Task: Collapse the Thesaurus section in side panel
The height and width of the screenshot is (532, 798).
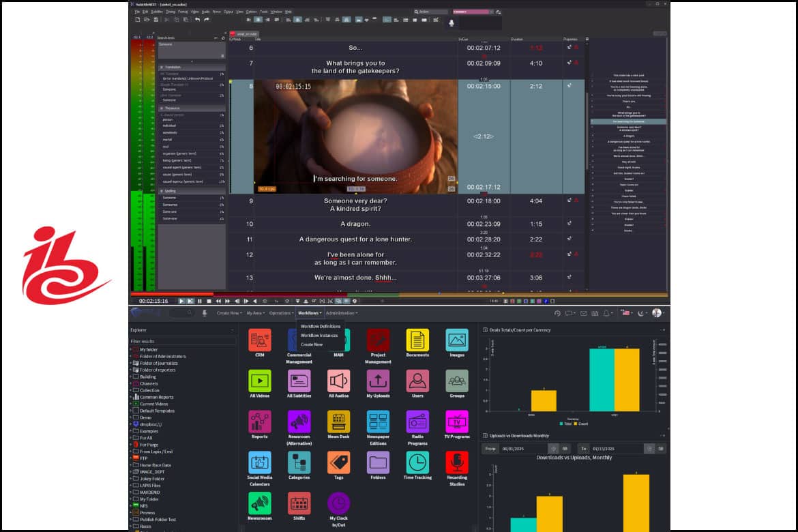Action: [161, 108]
